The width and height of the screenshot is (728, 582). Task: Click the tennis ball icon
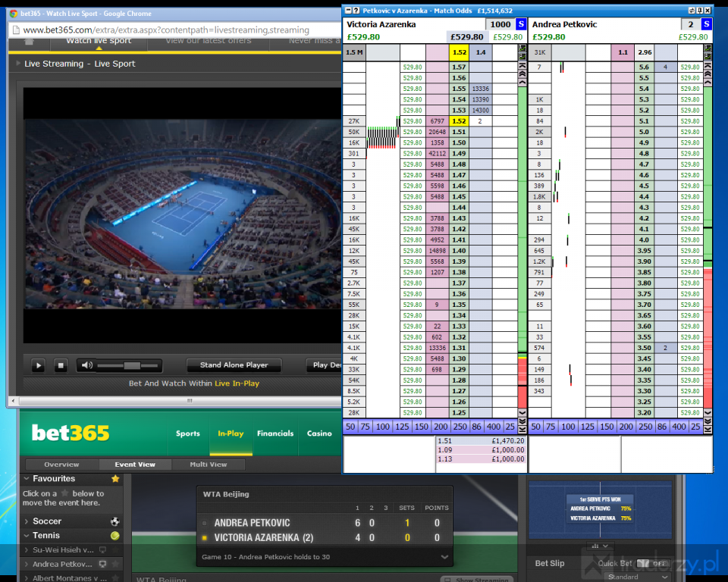tap(115, 536)
